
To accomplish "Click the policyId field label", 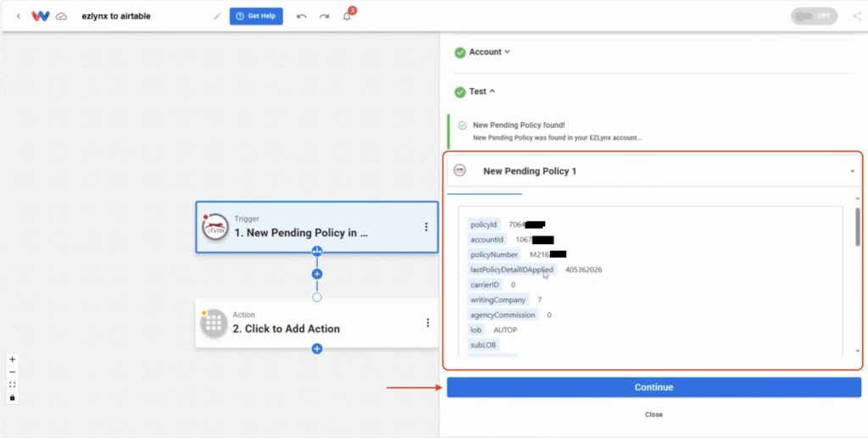I will point(484,225).
